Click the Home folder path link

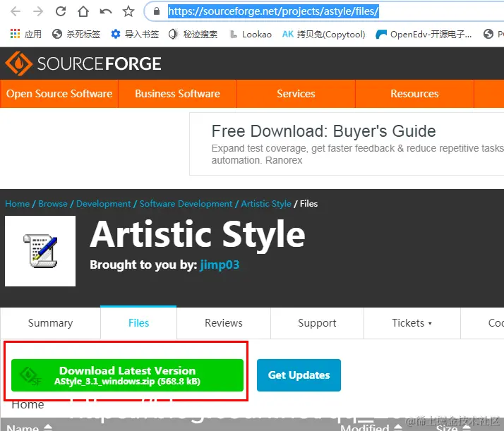(28, 405)
